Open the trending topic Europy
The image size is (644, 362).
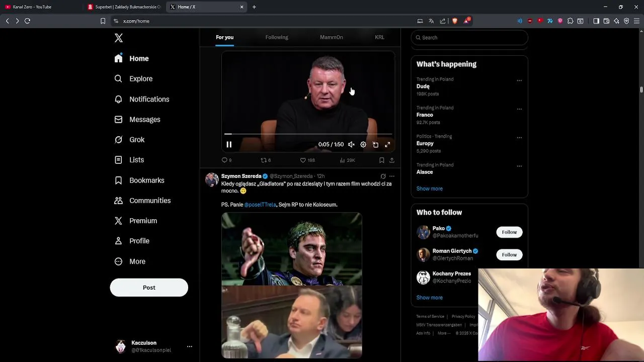coord(425,144)
